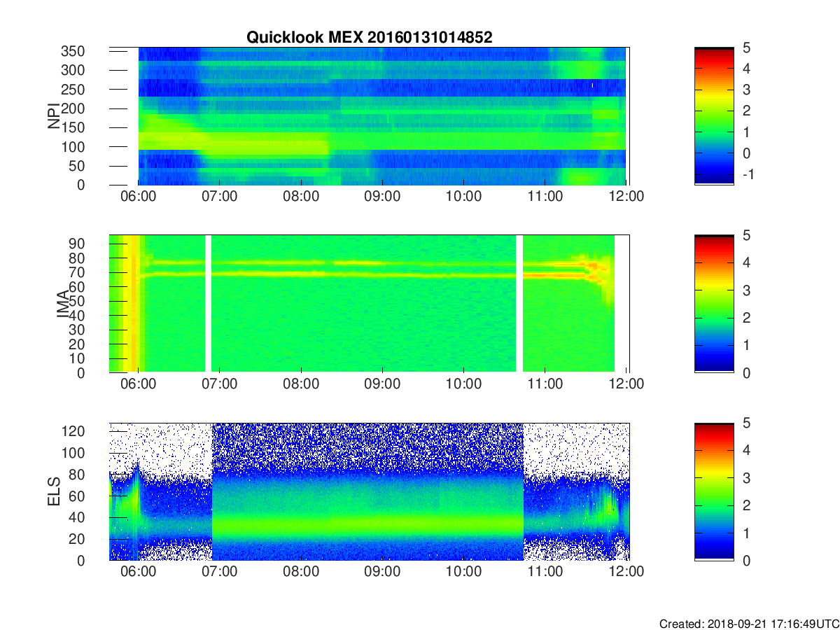
Task: Select the ELS y-axis label
Action: (54, 491)
